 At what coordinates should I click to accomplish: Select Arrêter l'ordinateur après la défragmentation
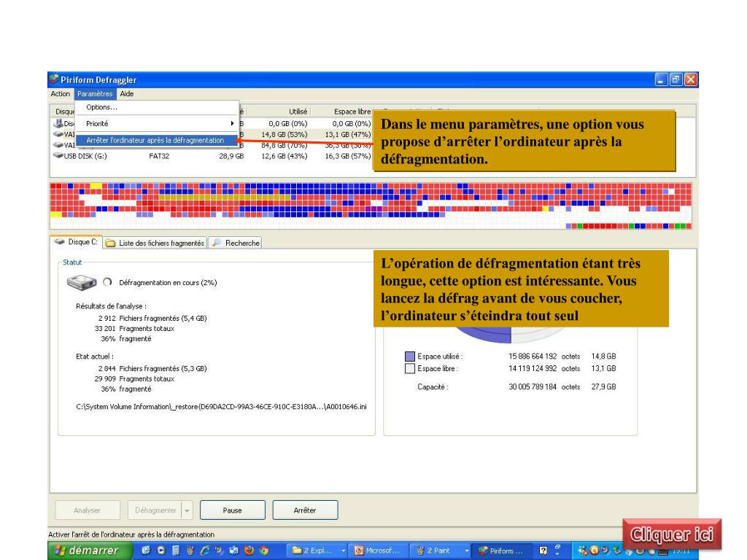(155, 140)
